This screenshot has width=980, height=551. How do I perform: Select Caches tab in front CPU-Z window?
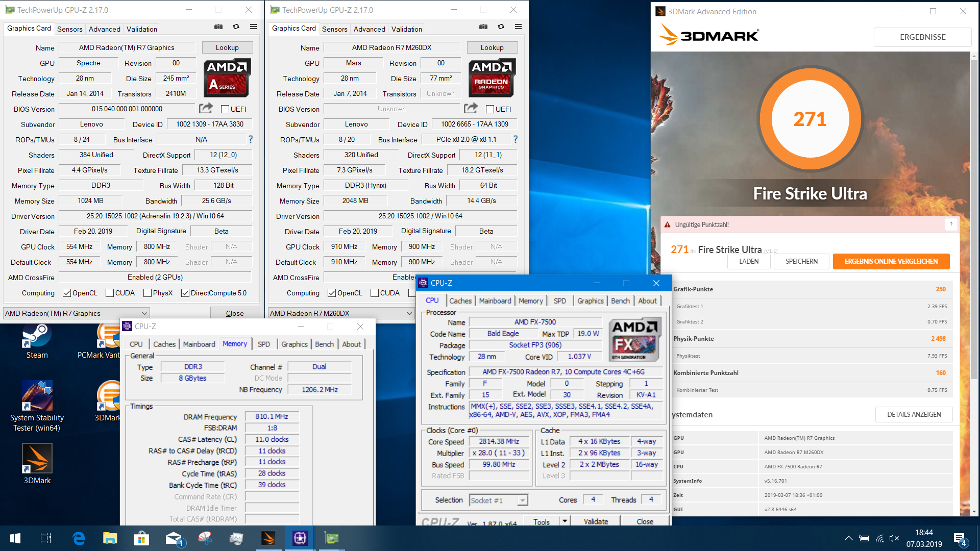pos(460,301)
